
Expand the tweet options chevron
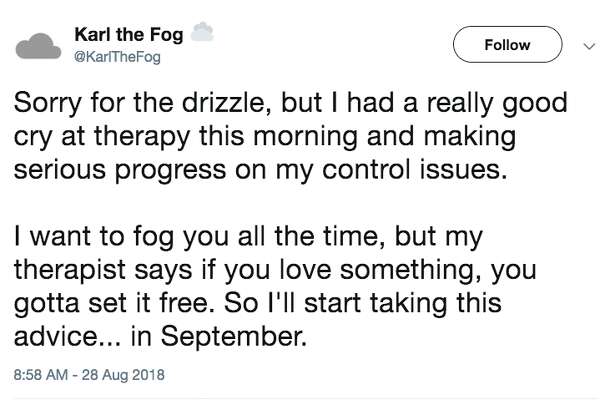tap(589, 46)
